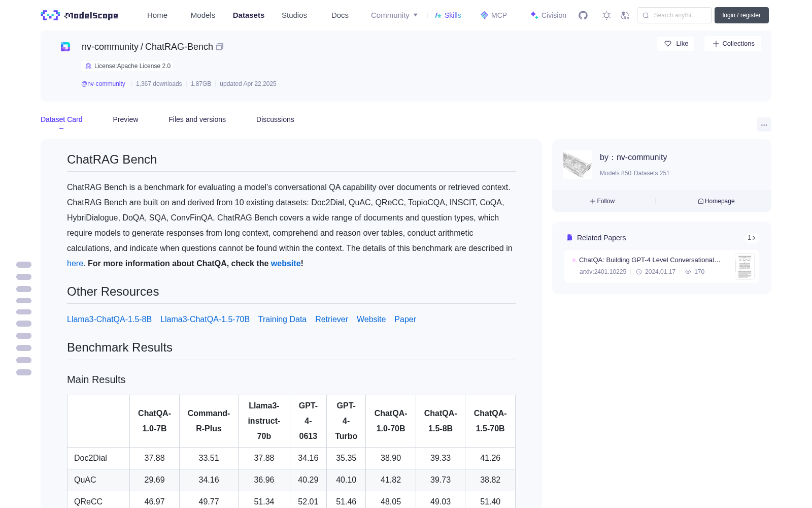Toggle light/dark theme sun icon
The width and height of the screenshot is (812, 508).
click(606, 15)
